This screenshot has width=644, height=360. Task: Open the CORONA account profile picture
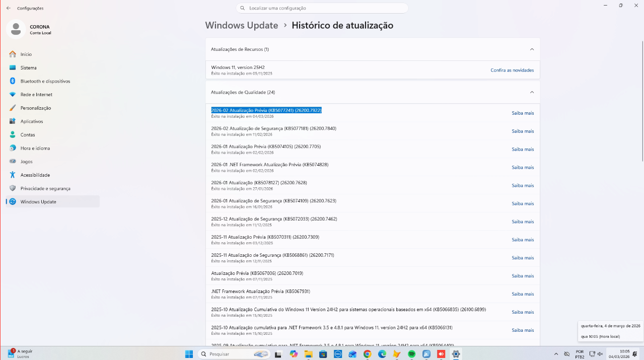click(16, 29)
